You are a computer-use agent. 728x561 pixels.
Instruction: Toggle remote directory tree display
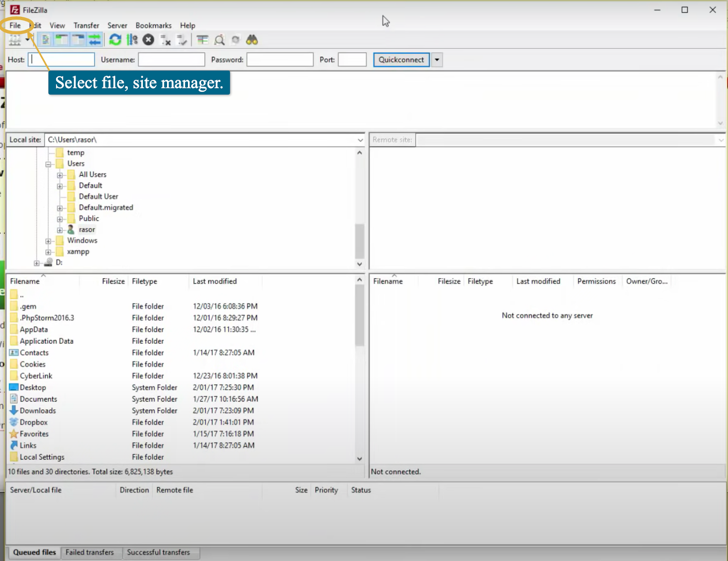tap(78, 40)
